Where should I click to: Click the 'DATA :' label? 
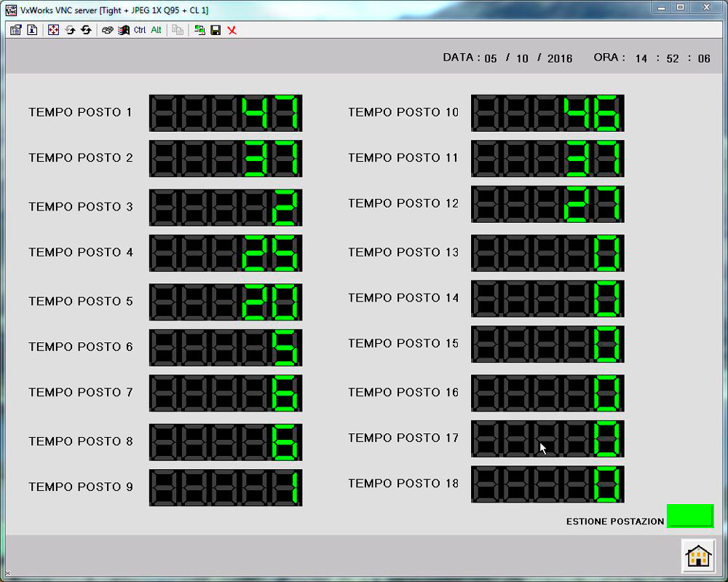(x=462, y=58)
